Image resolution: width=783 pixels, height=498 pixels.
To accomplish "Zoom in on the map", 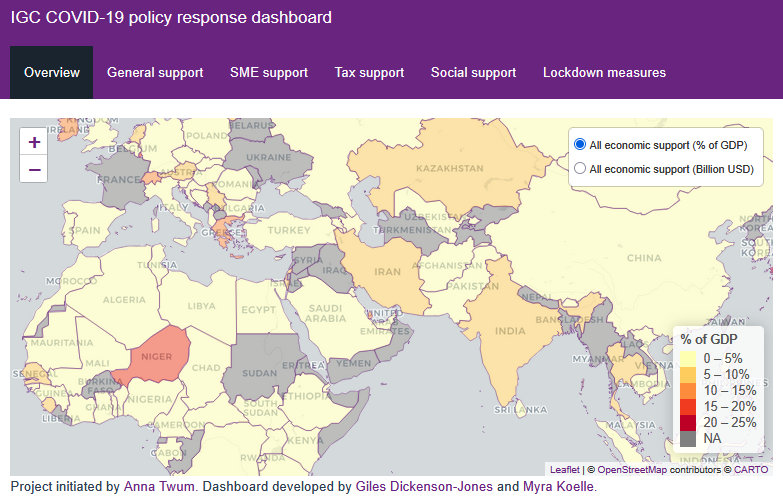I will click(x=35, y=142).
